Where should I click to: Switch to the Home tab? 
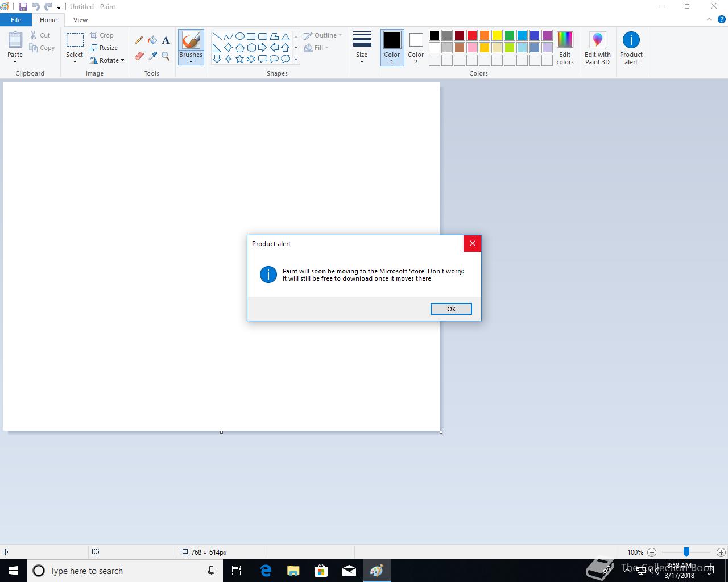[x=48, y=20]
